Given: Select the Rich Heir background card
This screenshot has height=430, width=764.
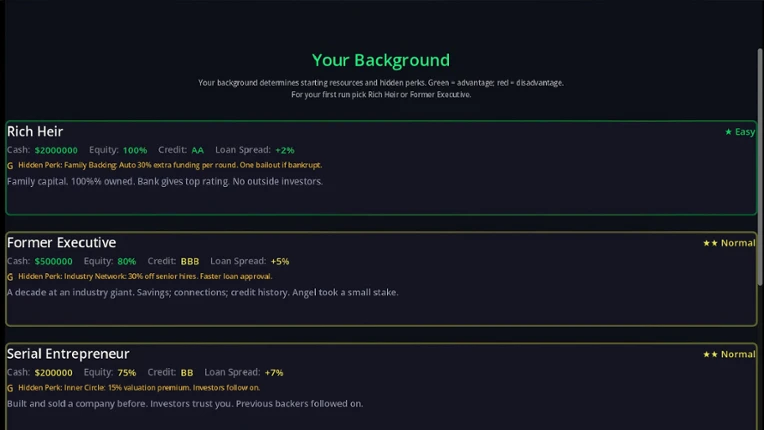Looking at the screenshot, I should pyautogui.click(x=381, y=168).
